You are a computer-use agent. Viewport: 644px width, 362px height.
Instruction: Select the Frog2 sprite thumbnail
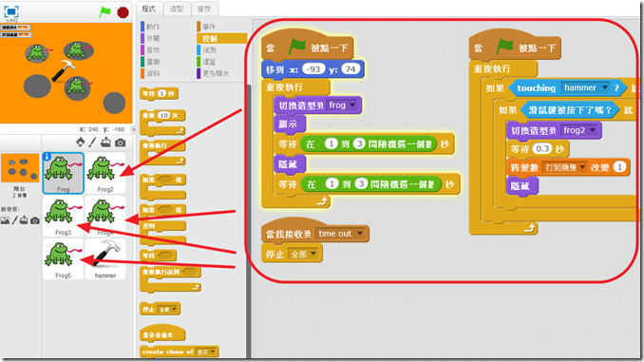click(105, 173)
